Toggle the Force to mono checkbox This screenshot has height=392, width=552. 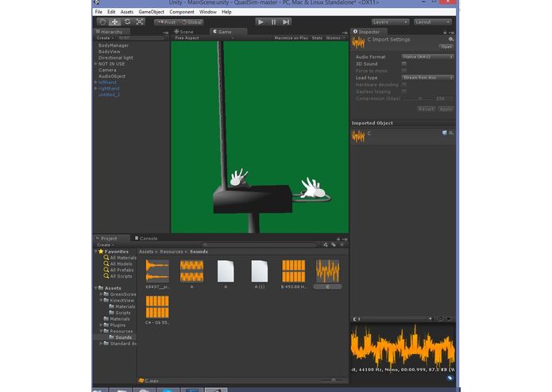[x=404, y=71]
